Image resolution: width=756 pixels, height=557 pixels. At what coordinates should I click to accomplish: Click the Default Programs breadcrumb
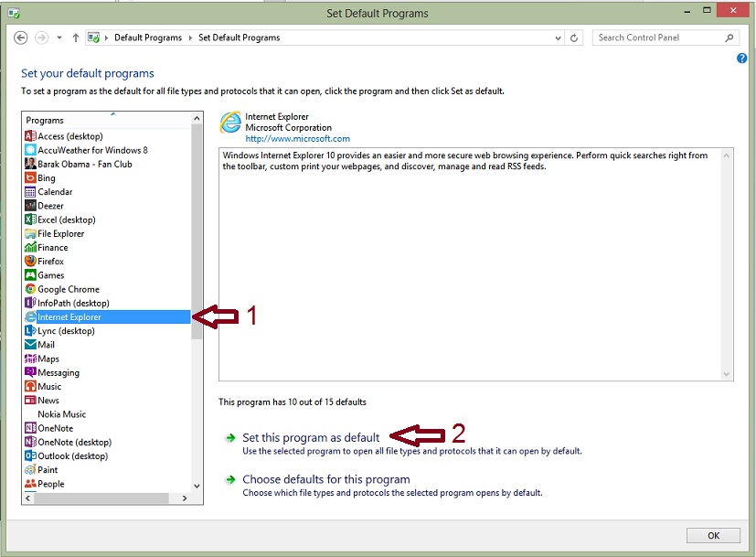pos(148,37)
